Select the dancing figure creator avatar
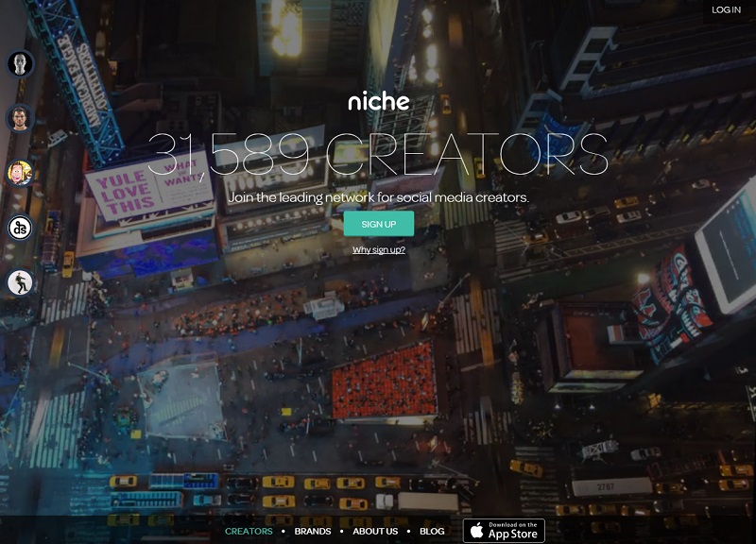 [20, 282]
